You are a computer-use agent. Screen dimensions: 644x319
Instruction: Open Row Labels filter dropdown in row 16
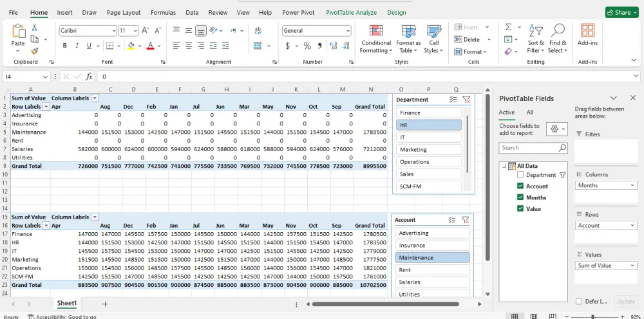coord(46,226)
